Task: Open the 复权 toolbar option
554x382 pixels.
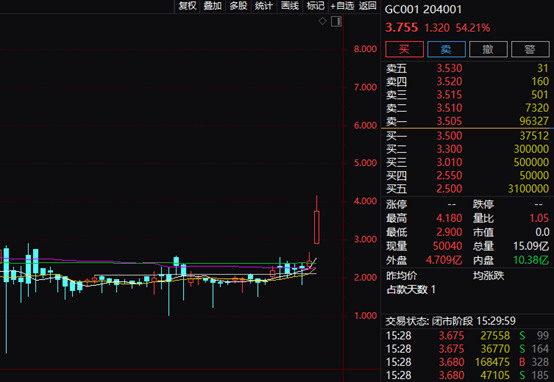Action: coord(187,6)
